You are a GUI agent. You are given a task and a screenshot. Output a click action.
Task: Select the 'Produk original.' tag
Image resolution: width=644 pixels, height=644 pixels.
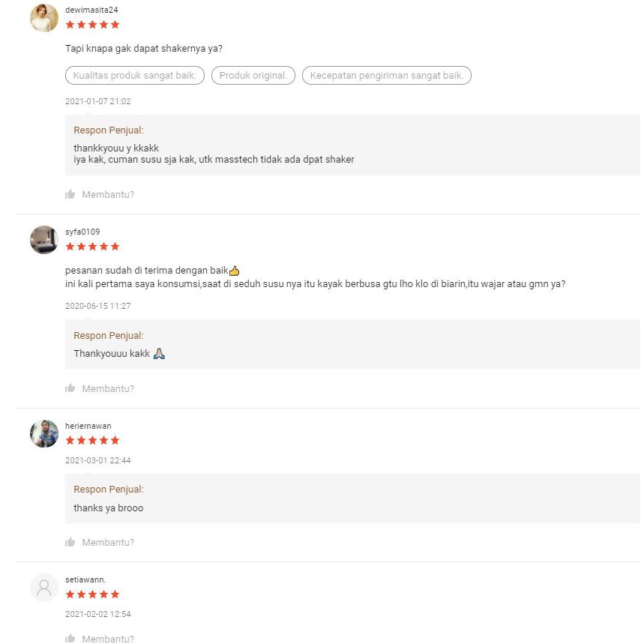point(253,76)
